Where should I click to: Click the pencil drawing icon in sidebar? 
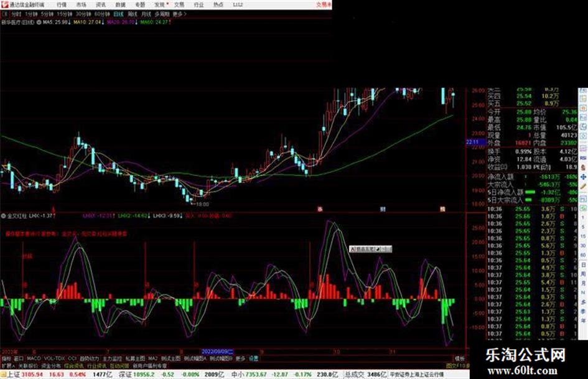(583, 186)
